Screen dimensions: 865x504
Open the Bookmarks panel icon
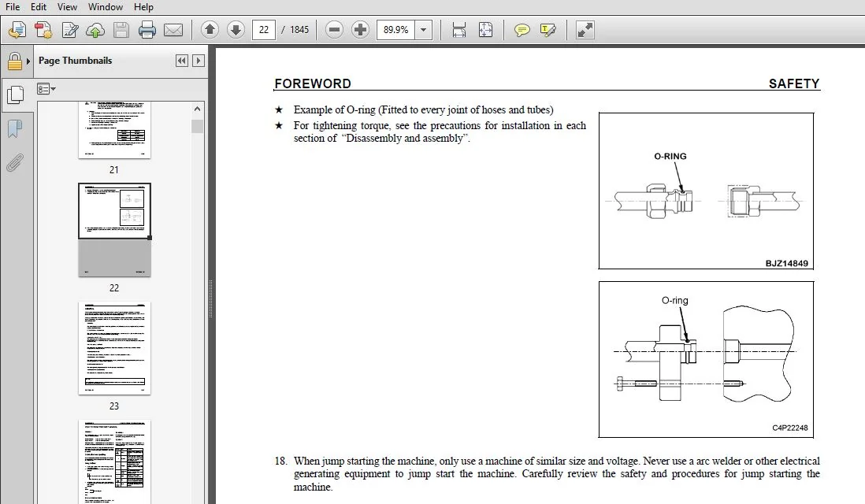pos(15,129)
